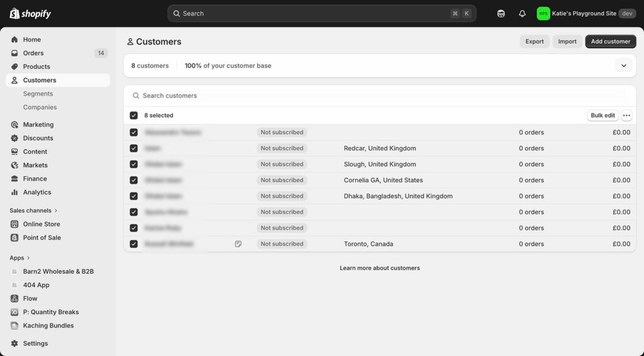Click the Export button
The height and width of the screenshot is (356, 644).
point(535,42)
